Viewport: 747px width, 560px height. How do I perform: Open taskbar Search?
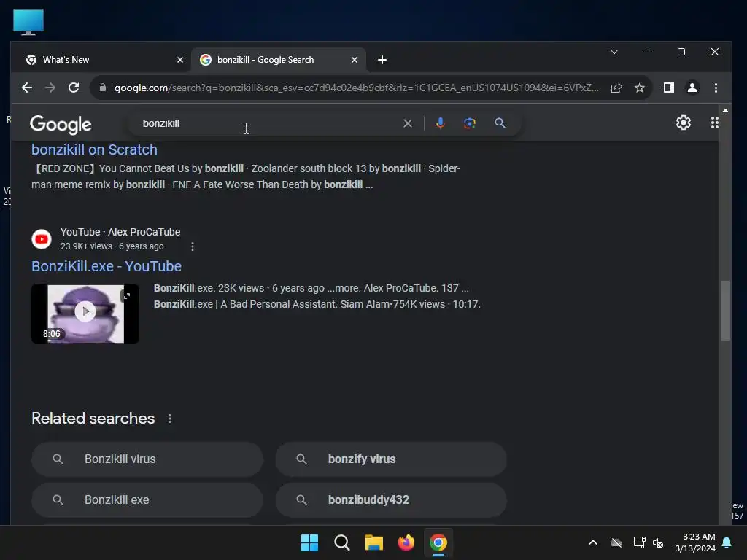pyautogui.click(x=341, y=542)
